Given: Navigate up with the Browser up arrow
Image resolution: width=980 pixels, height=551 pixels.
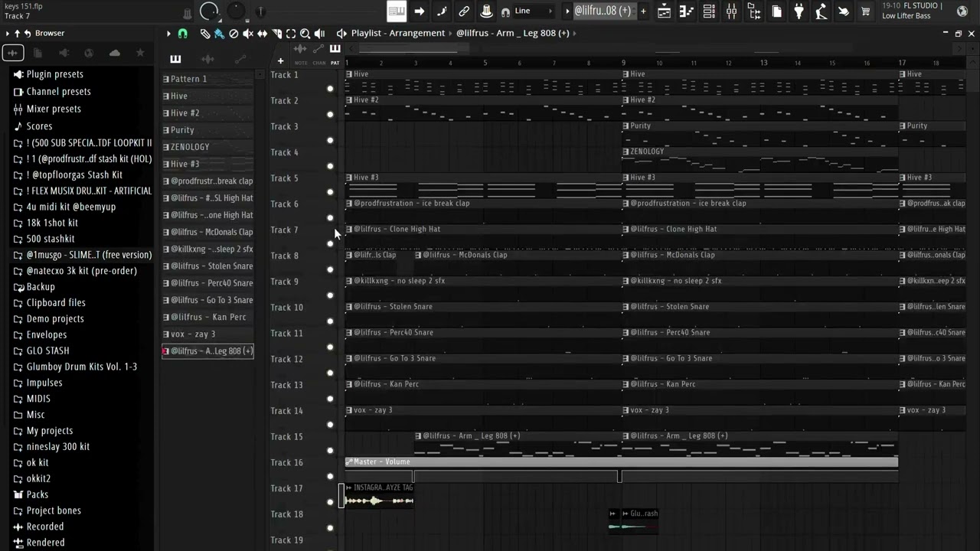Looking at the screenshot, I should (x=17, y=34).
